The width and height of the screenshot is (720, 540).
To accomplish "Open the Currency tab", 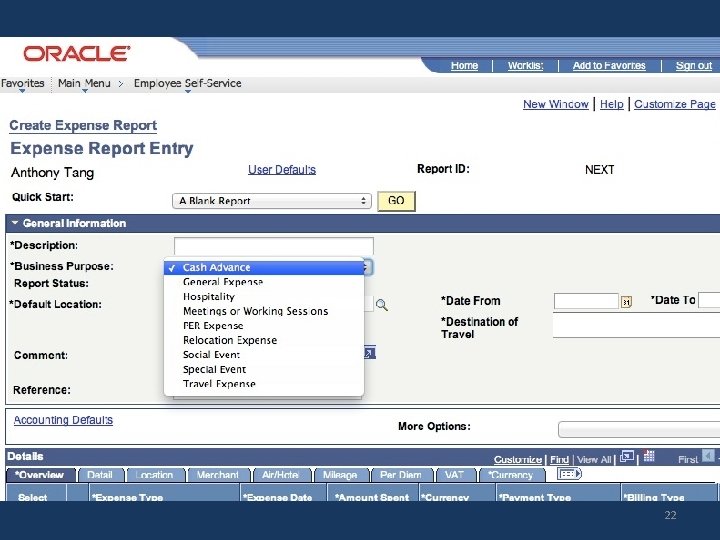I will click(511, 475).
